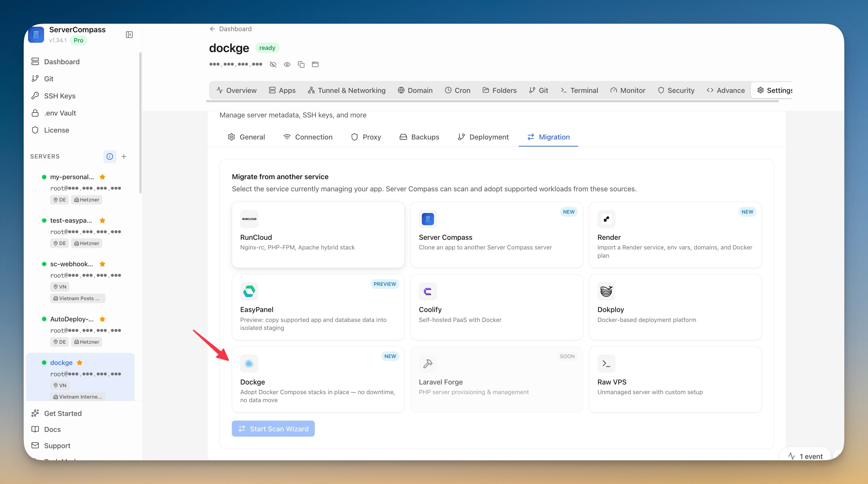868x484 pixels.
Task: Unstar the sc-webhook server
Action: 103,264
